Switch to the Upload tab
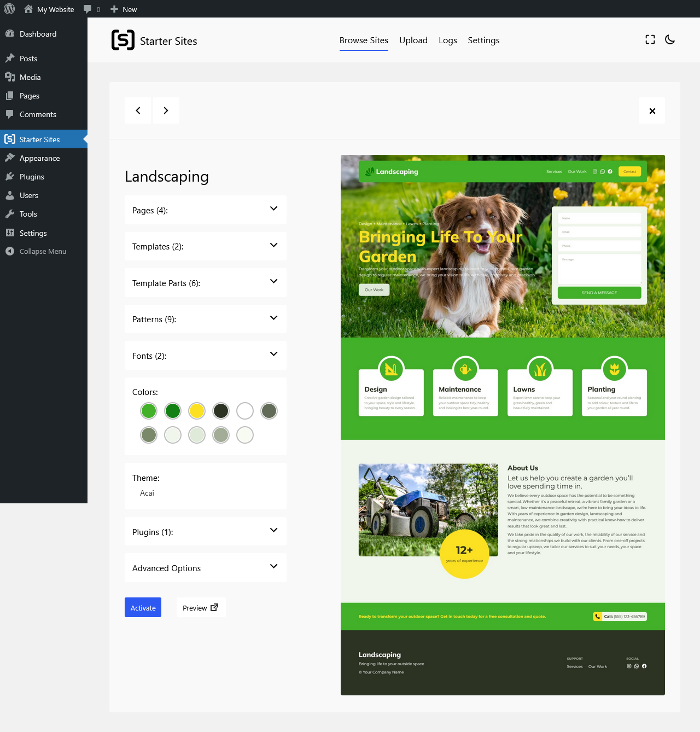Viewport: 700px width, 732px height. coord(413,40)
